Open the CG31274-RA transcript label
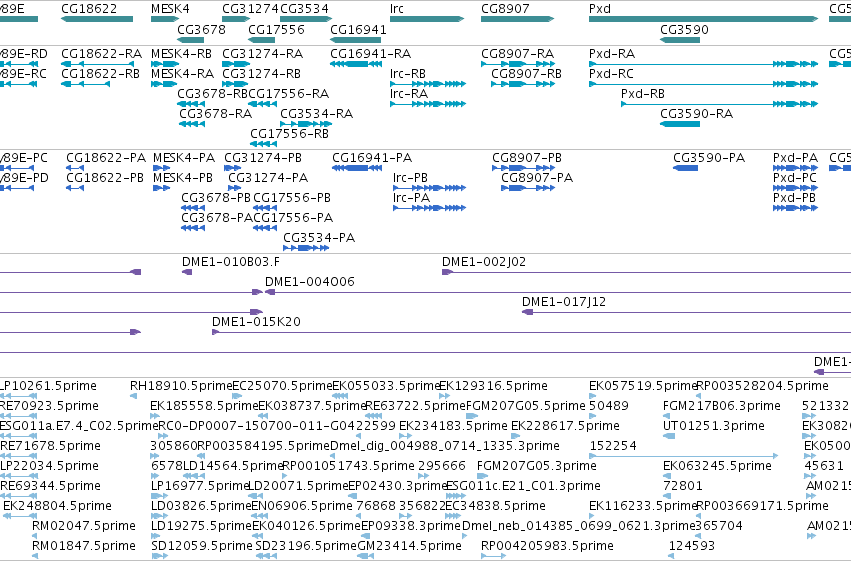Image resolution: width=851 pixels, height=561 pixels. tap(263, 54)
